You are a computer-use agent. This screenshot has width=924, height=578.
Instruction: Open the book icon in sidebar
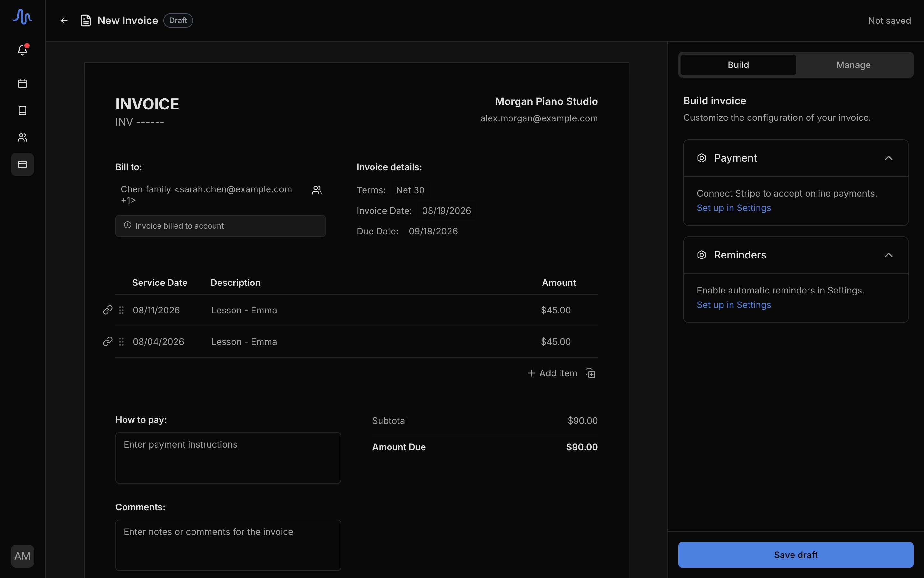22,110
